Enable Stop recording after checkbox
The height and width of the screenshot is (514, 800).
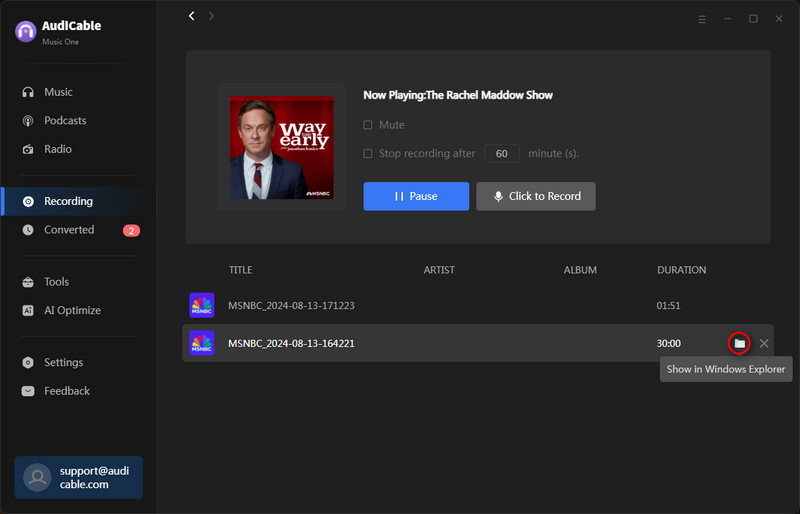[367, 154]
